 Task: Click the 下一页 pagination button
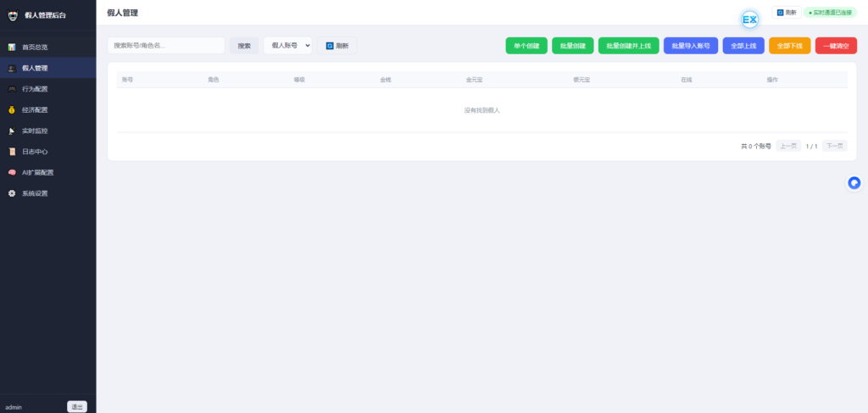[835, 146]
